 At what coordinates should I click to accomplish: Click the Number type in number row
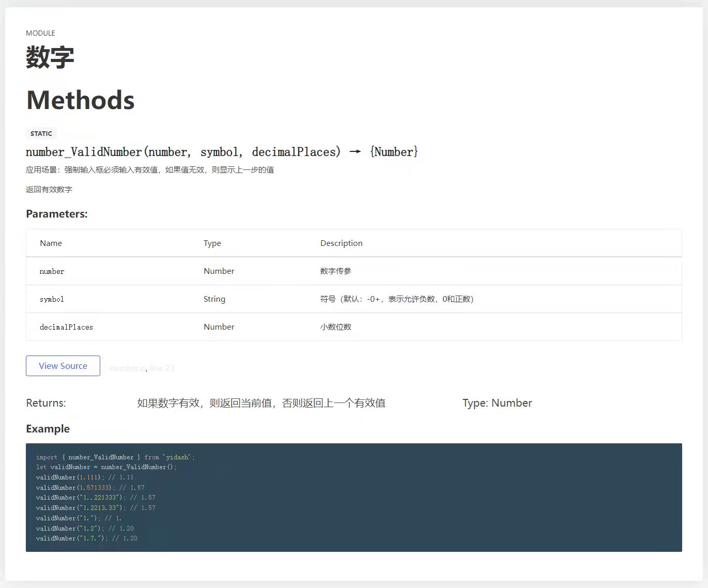click(x=219, y=271)
